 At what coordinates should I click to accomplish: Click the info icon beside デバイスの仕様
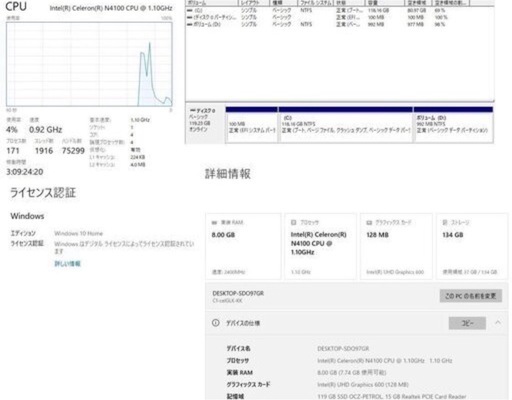pyautogui.click(x=216, y=323)
